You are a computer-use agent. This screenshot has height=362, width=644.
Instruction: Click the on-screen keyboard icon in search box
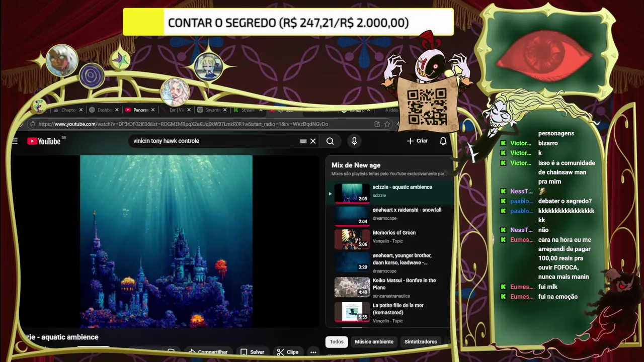[303, 141]
